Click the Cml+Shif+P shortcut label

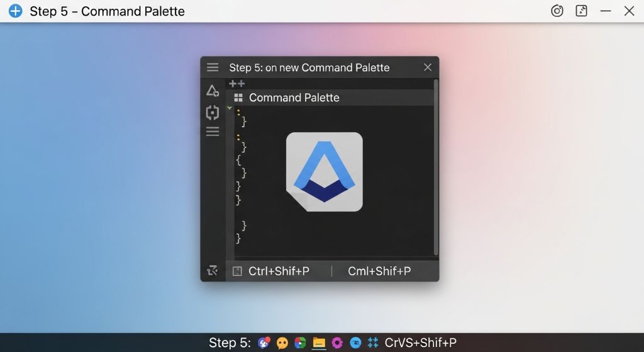[379, 271]
